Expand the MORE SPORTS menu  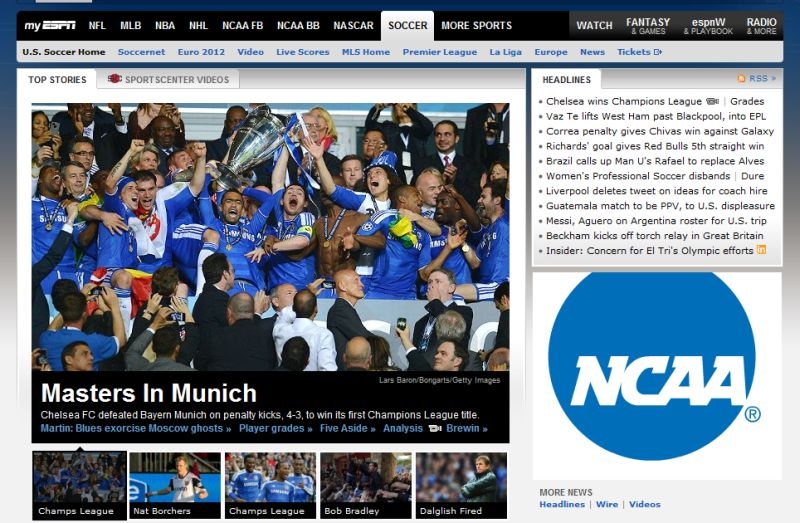477,26
